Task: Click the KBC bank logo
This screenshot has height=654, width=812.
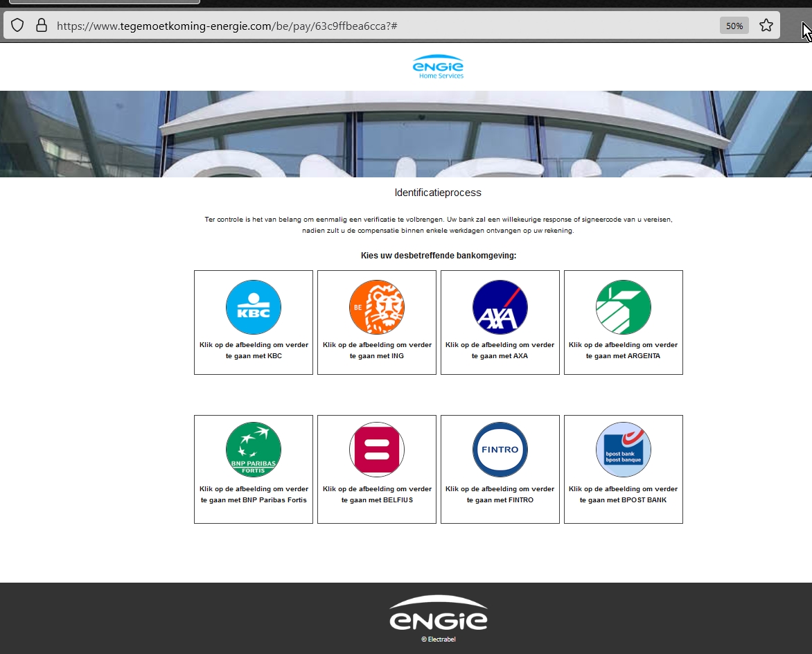Action: coord(253,308)
